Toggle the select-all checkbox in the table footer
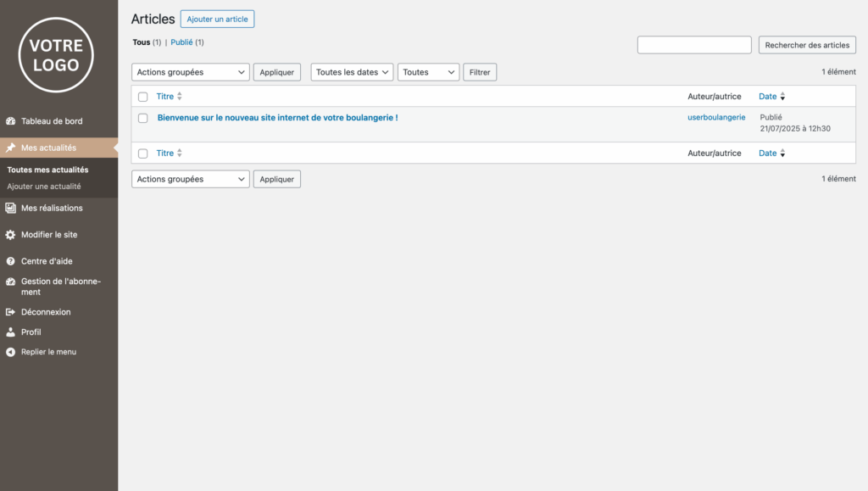 143,153
